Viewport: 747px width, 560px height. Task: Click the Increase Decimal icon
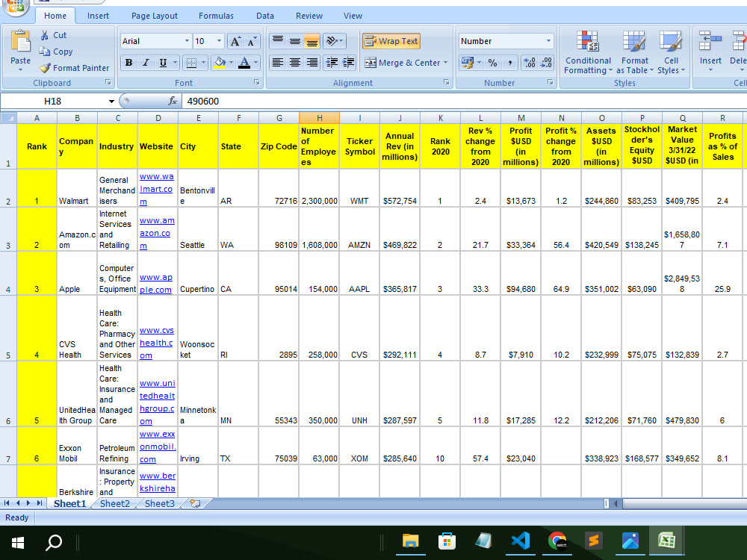click(530, 63)
